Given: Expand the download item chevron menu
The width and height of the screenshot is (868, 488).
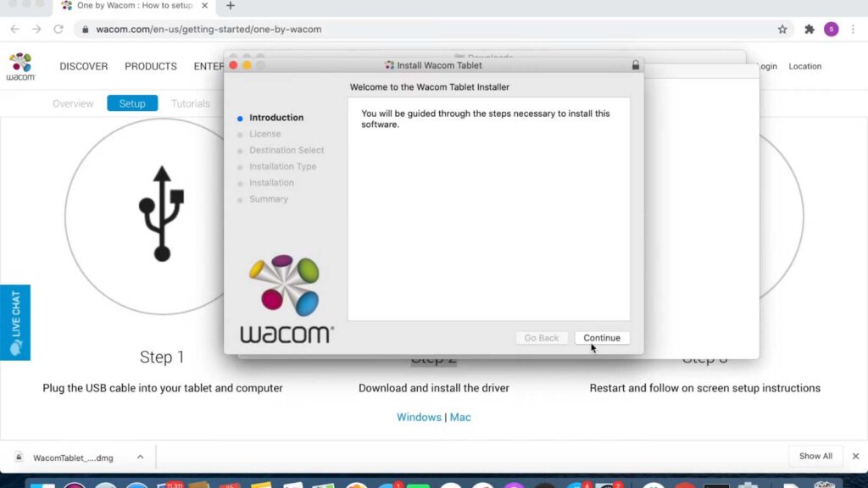Looking at the screenshot, I should 140,457.
